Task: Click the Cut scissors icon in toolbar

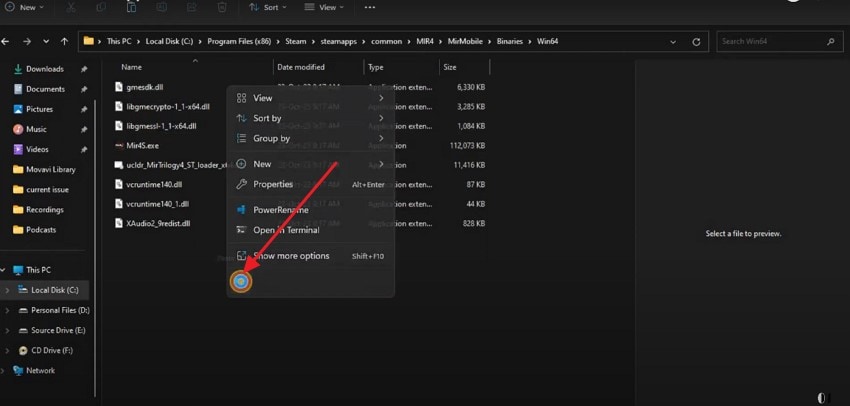Action: [71, 7]
